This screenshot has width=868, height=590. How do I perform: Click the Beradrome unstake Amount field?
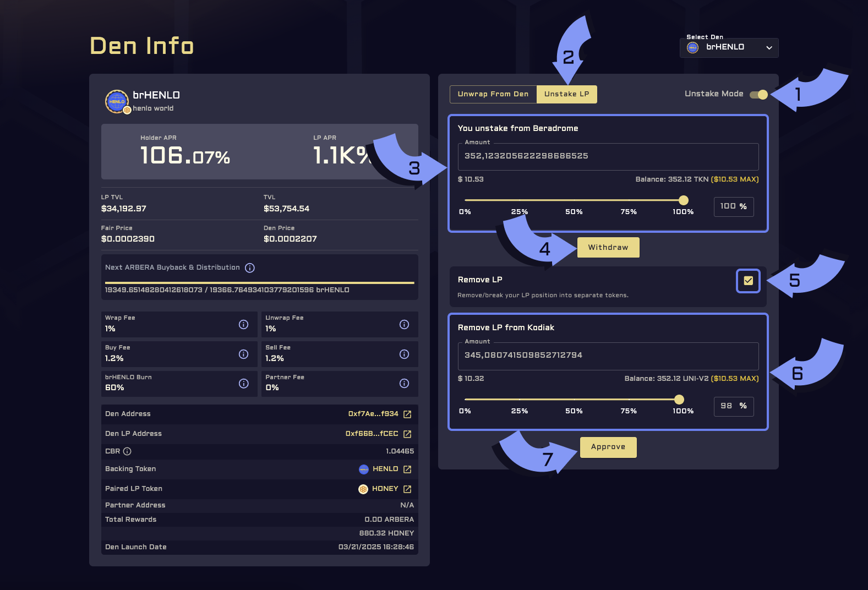click(608, 156)
